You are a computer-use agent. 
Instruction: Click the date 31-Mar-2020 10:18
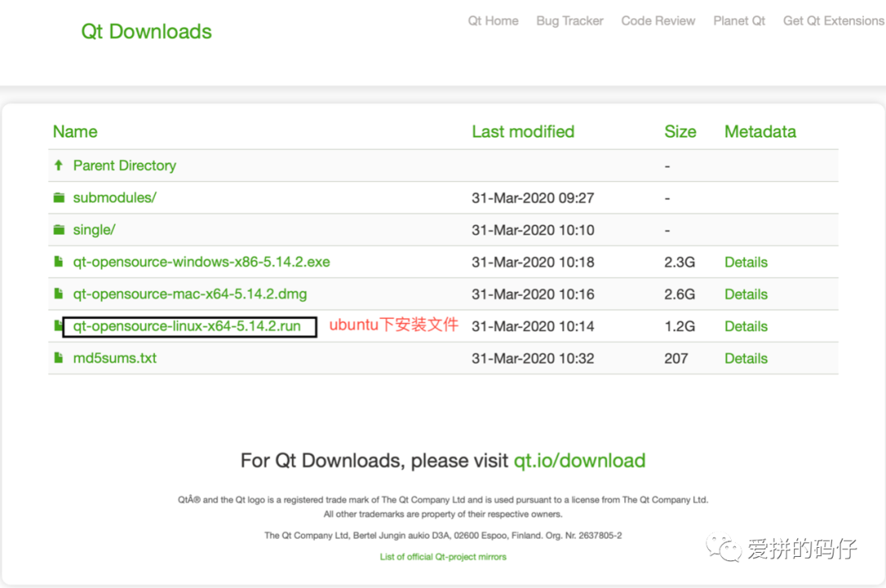(533, 262)
